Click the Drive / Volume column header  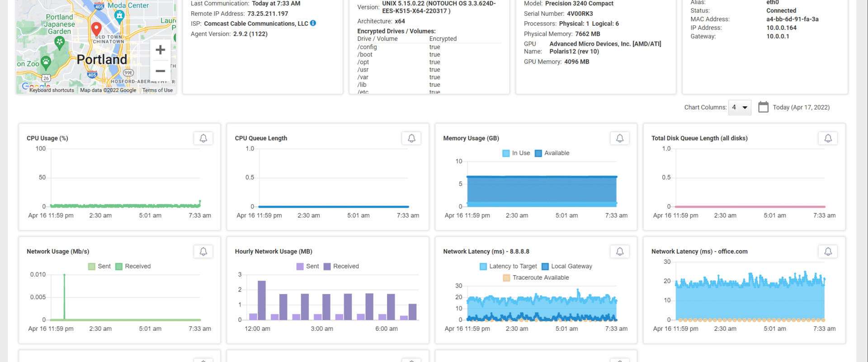pyautogui.click(x=377, y=39)
